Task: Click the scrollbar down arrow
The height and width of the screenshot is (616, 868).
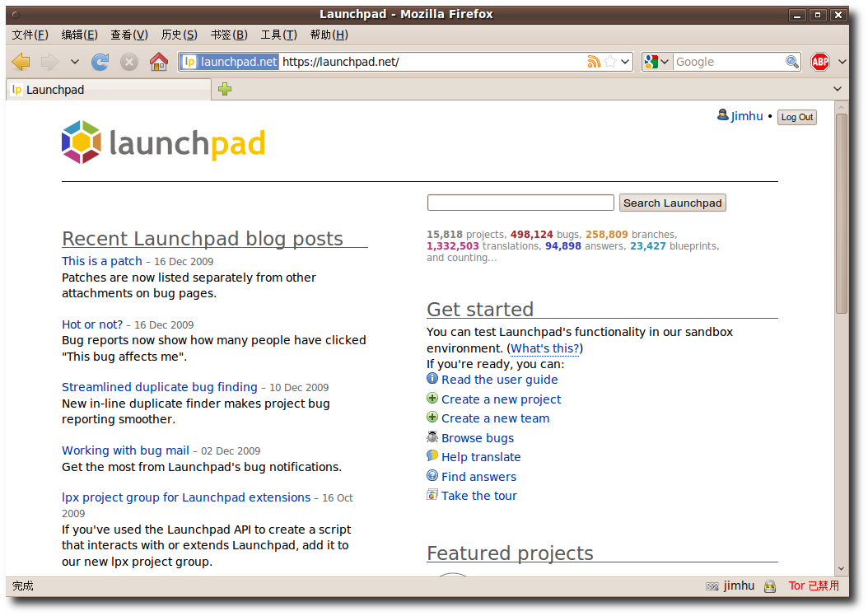Action: [x=842, y=569]
